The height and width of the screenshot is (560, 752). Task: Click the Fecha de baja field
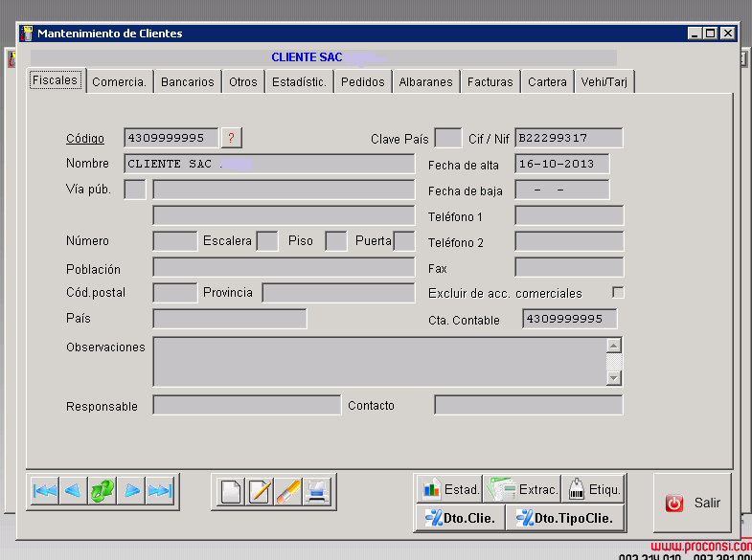coord(562,190)
